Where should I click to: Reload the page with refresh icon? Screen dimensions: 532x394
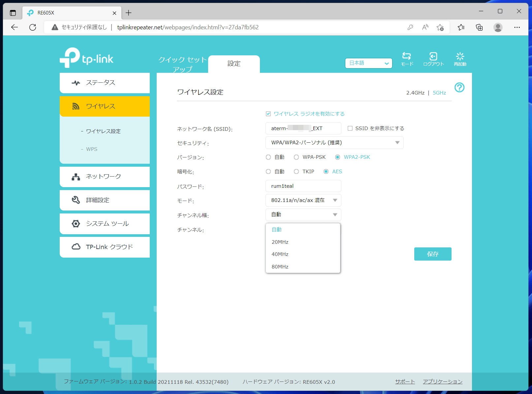coord(33,27)
